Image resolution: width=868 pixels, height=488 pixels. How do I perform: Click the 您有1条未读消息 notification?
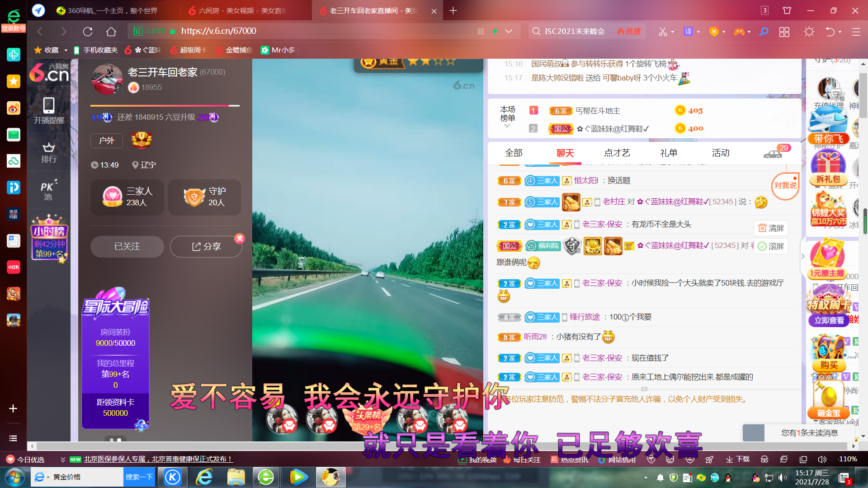click(799, 433)
